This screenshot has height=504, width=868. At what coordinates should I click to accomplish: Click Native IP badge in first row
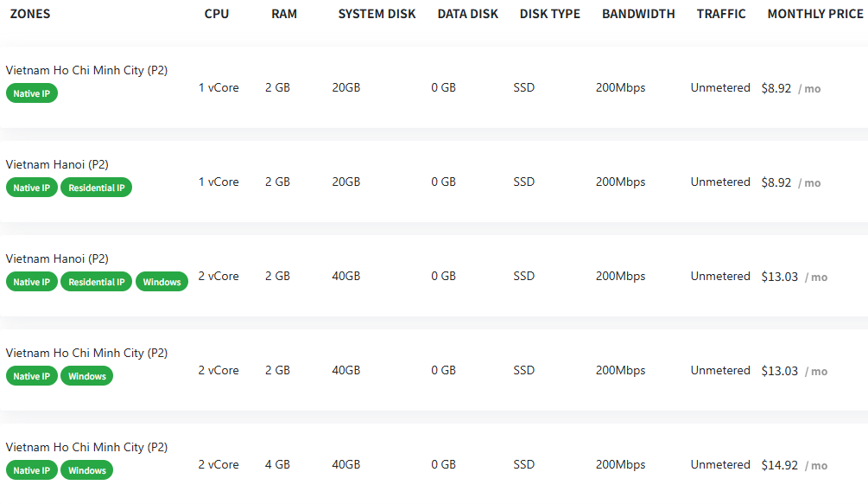(32, 93)
